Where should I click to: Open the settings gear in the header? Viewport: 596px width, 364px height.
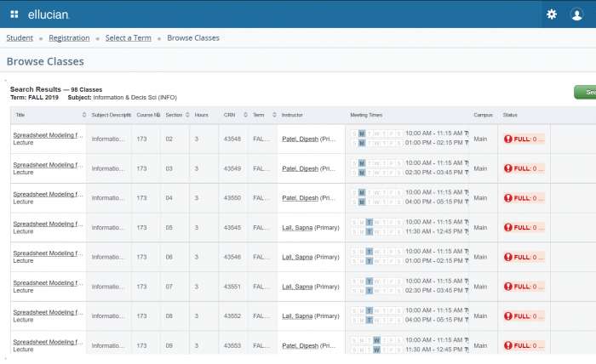coord(552,14)
